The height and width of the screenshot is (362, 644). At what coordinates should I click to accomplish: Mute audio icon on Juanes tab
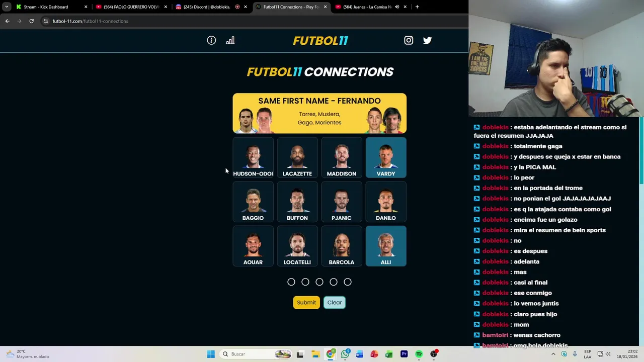(397, 7)
